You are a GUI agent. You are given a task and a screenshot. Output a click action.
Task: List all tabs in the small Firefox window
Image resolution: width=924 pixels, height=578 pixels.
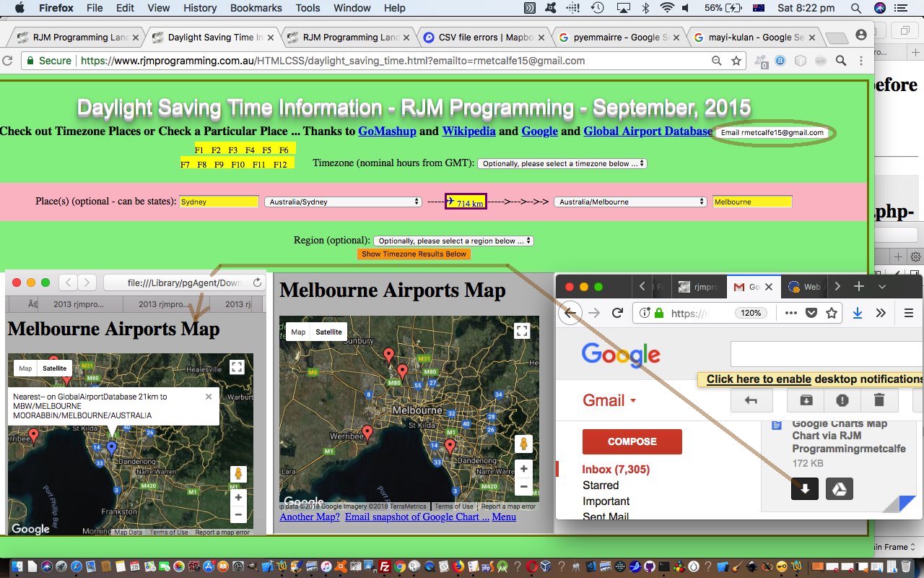click(882, 287)
